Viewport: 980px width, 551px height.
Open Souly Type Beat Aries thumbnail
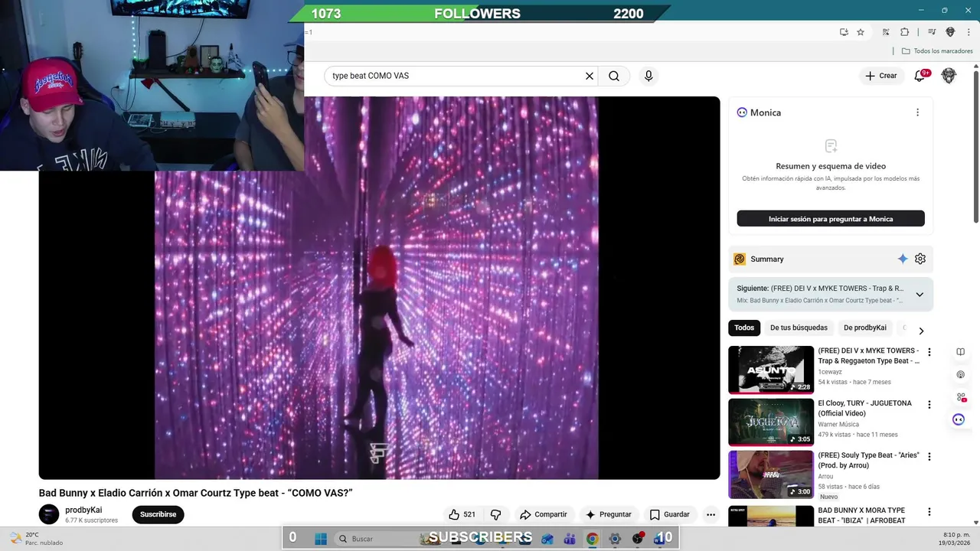click(771, 474)
